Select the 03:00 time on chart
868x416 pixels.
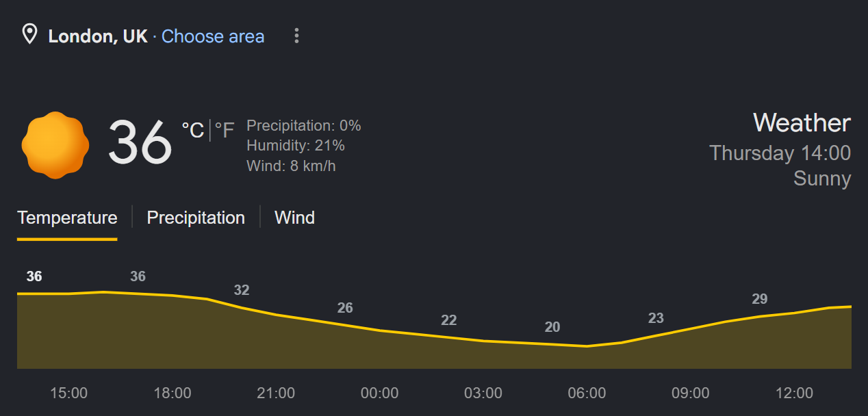pos(483,393)
